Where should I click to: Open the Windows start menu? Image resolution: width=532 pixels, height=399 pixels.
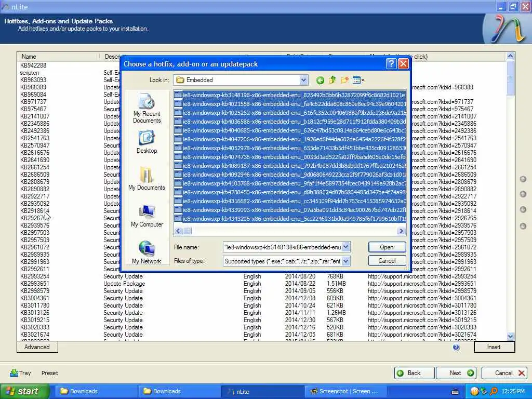coord(24,392)
